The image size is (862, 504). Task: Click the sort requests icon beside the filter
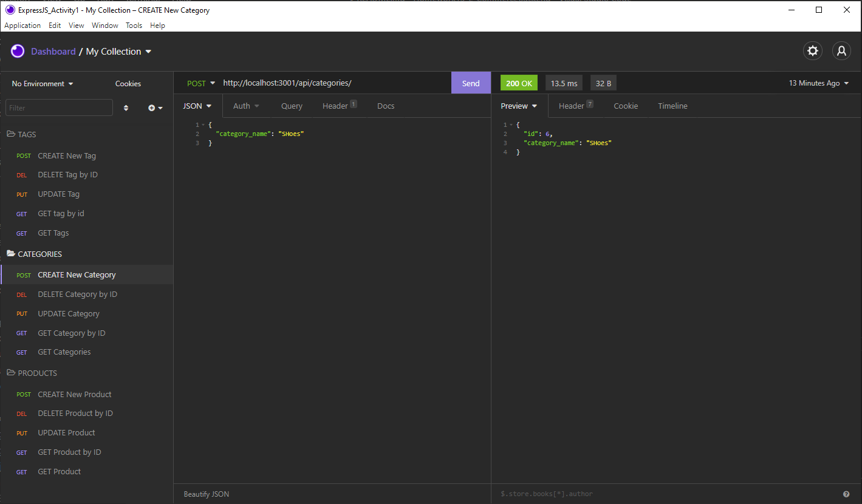pyautogui.click(x=126, y=107)
